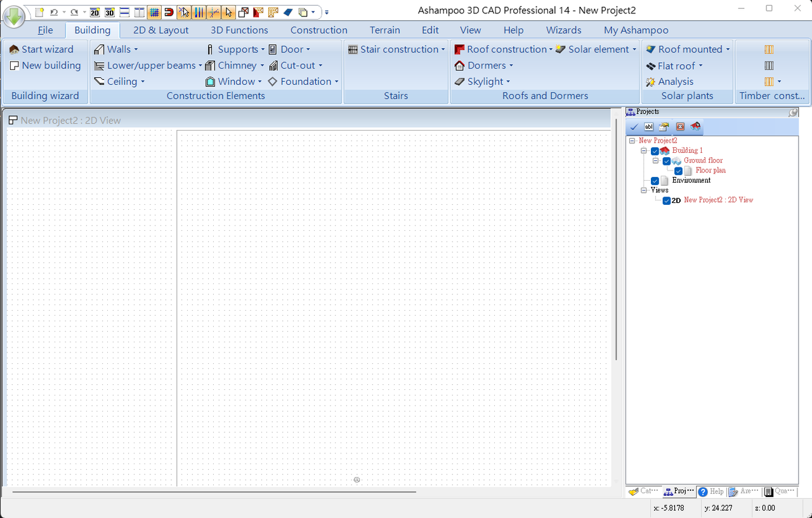Click the red delete icon in Projects panel
The image size is (812, 518).
point(680,127)
